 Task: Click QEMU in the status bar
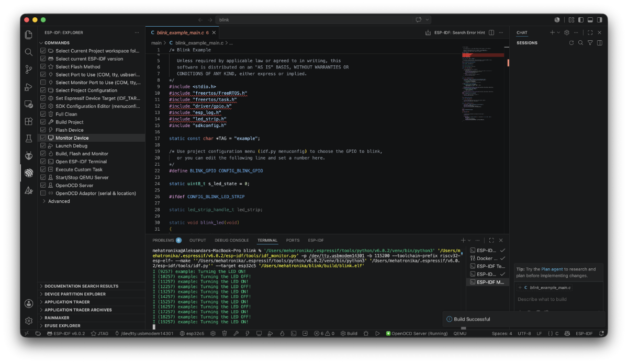click(x=460, y=333)
